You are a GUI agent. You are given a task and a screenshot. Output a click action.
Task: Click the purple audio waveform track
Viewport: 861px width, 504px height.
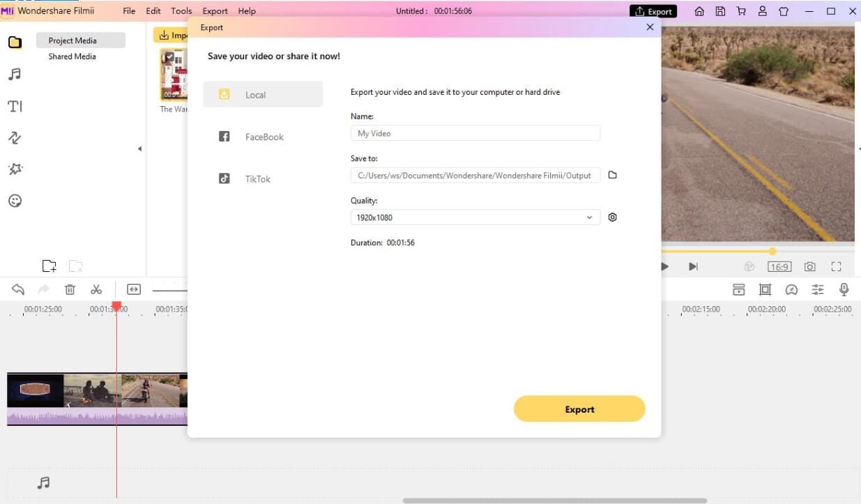pyautogui.click(x=97, y=416)
